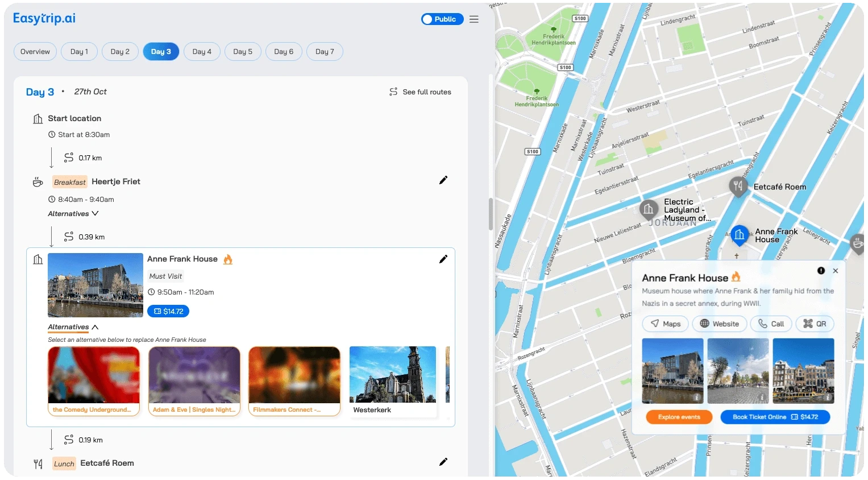This screenshot has height=480, width=868.
Task: Click the flame icon next to Anne Frank House title
Action: [x=228, y=259]
